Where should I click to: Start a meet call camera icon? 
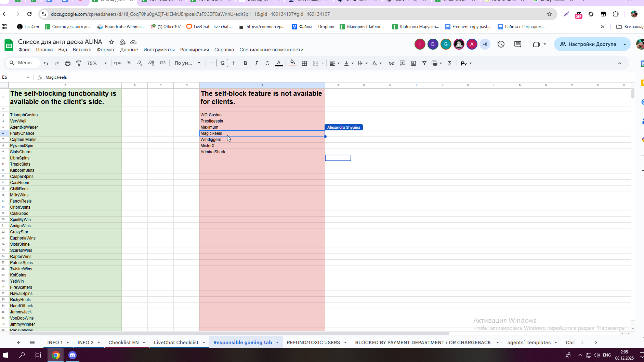[537, 44]
